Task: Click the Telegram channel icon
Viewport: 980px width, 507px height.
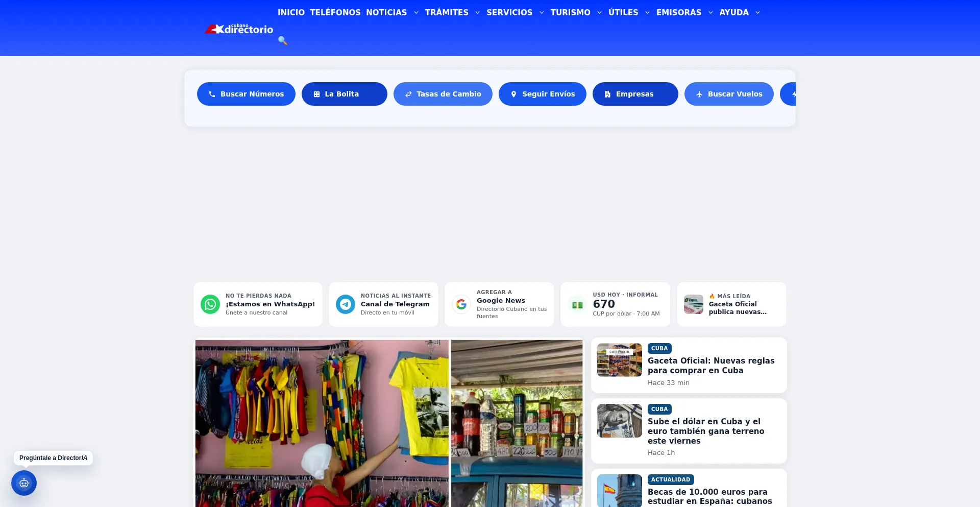Action: coord(346,304)
